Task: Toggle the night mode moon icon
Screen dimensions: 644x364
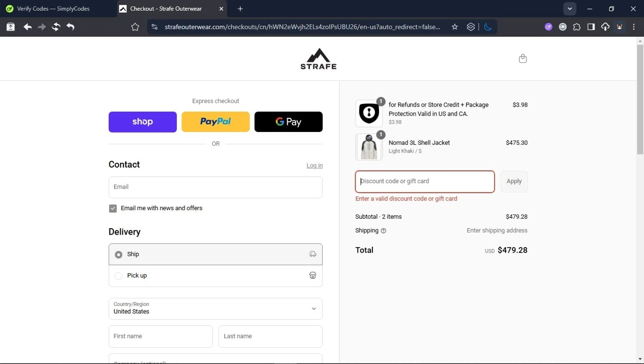Action: [x=488, y=27]
